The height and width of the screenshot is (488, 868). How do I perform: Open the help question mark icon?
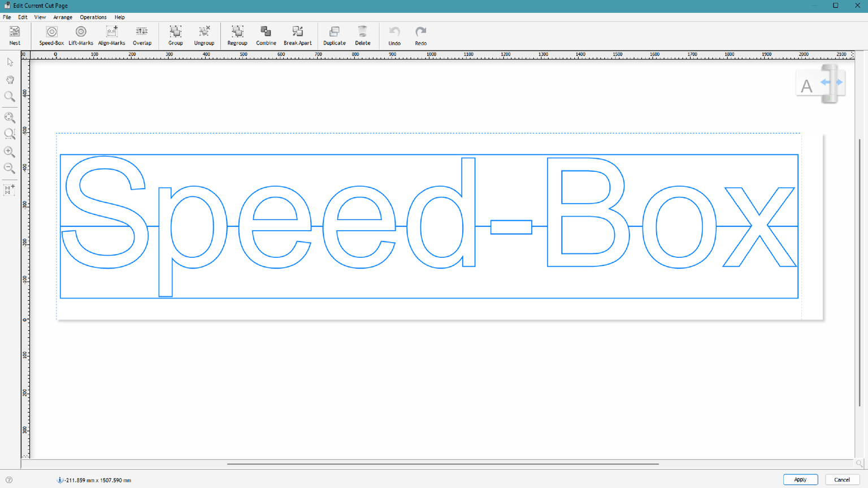click(x=9, y=480)
